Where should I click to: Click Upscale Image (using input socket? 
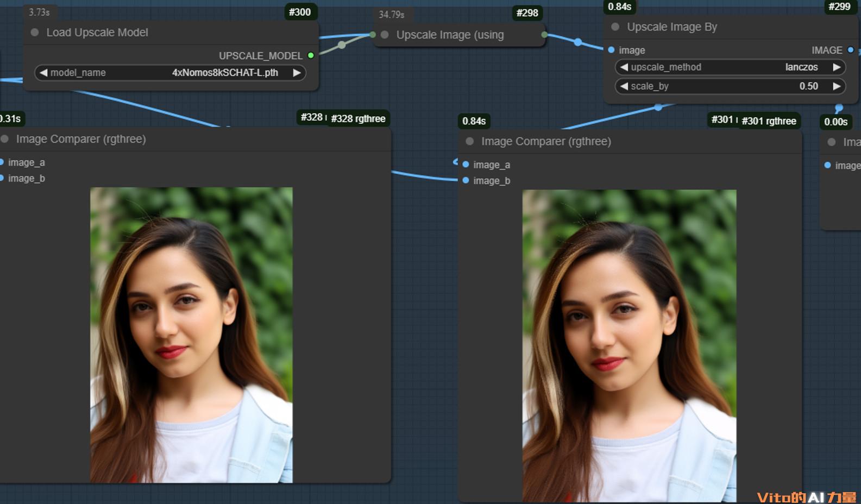pyautogui.click(x=373, y=35)
